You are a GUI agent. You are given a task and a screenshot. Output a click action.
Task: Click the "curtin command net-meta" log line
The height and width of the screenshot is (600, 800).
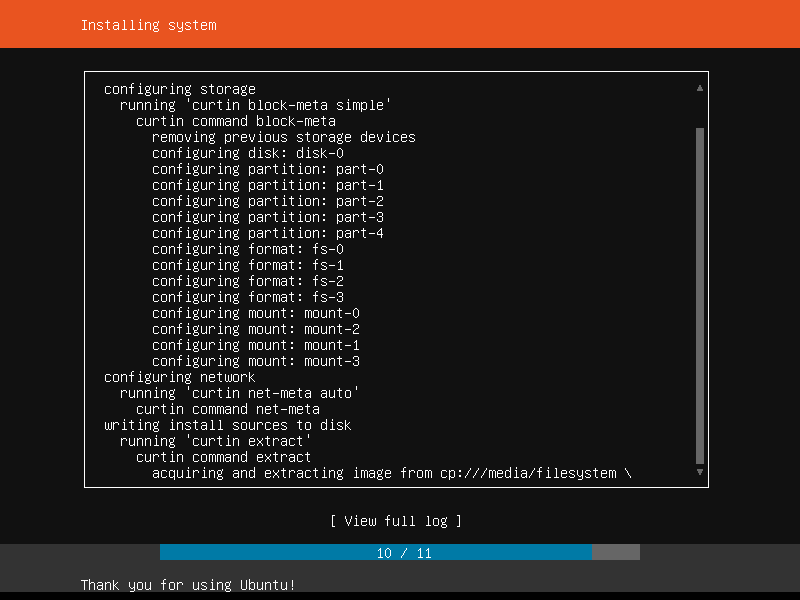228,409
